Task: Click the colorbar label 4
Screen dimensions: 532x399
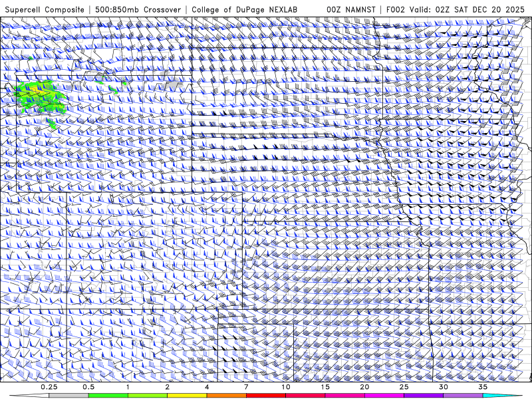Action: coord(207,387)
